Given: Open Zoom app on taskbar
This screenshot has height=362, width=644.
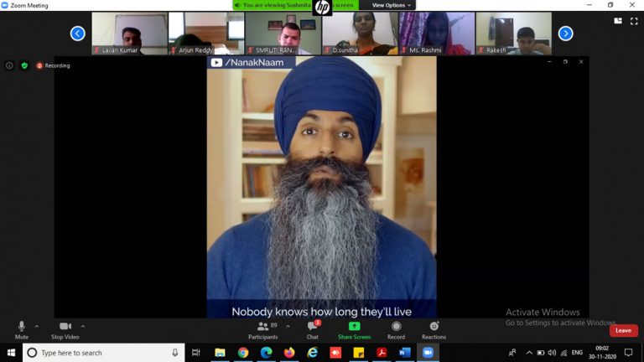Looking at the screenshot, I should click(x=428, y=353).
